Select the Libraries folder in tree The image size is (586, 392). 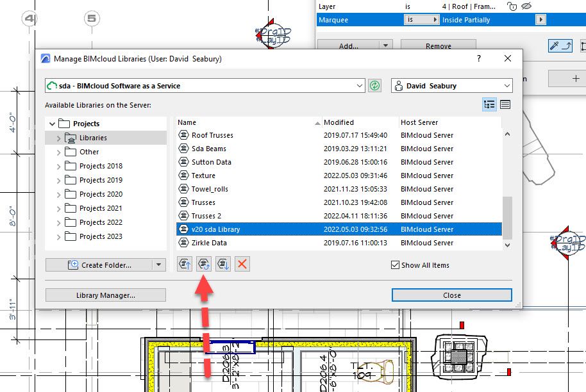coord(93,138)
